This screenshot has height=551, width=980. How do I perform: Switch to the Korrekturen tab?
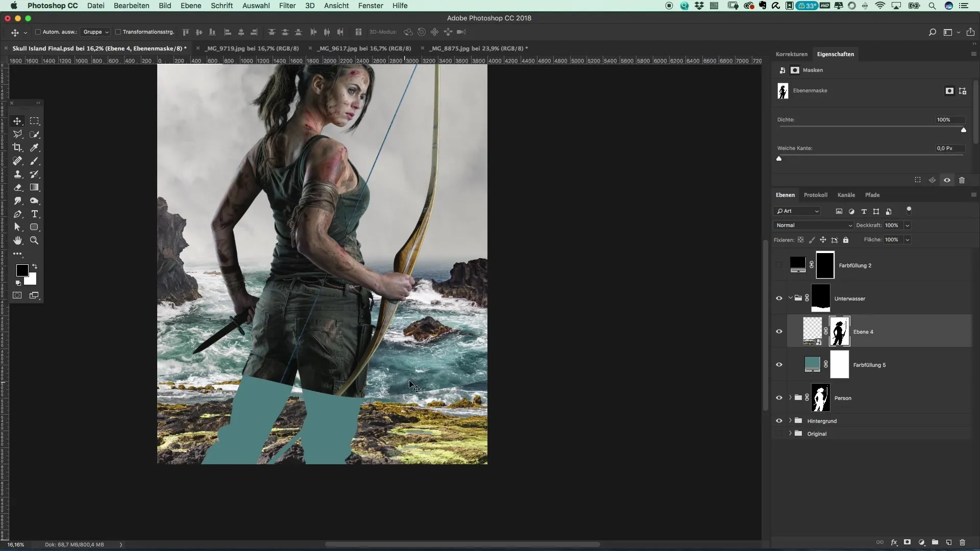click(792, 54)
